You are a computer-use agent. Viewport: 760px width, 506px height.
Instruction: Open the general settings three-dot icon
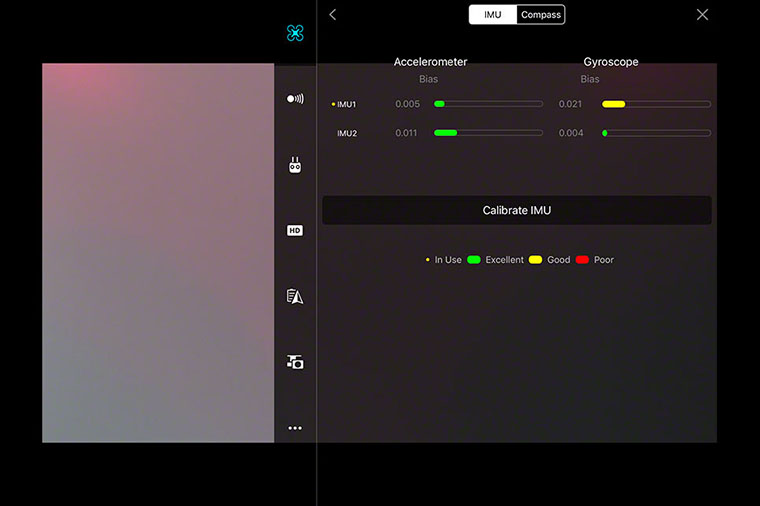pyautogui.click(x=295, y=428)
